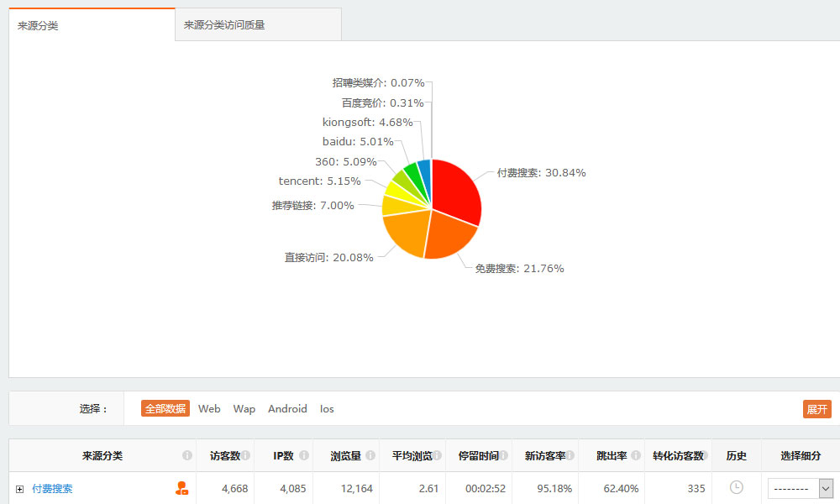
Task: Click info icon next to 跳出率 header
Action: (x=635, y=455)
